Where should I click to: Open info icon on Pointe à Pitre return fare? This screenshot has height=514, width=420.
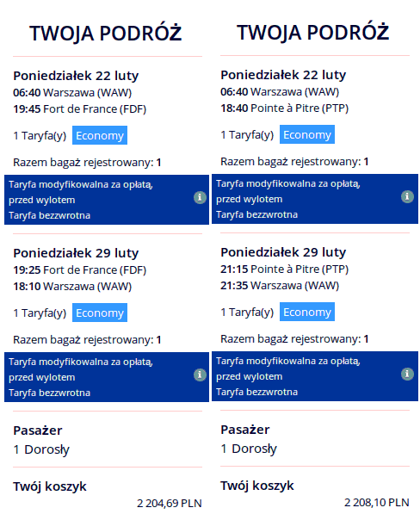[x=407, y=374]
